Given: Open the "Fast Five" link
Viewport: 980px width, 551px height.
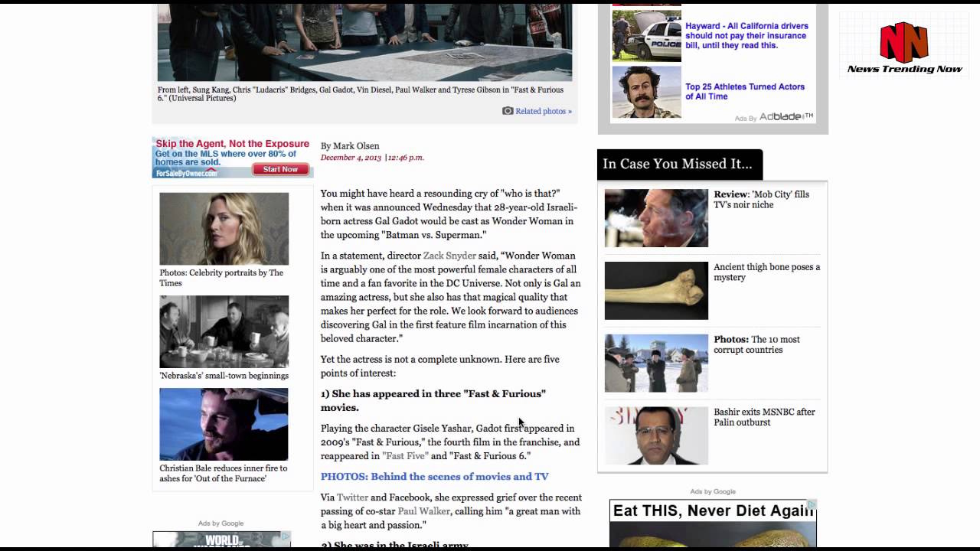Looking at the screenshot, I should point(405,456).
